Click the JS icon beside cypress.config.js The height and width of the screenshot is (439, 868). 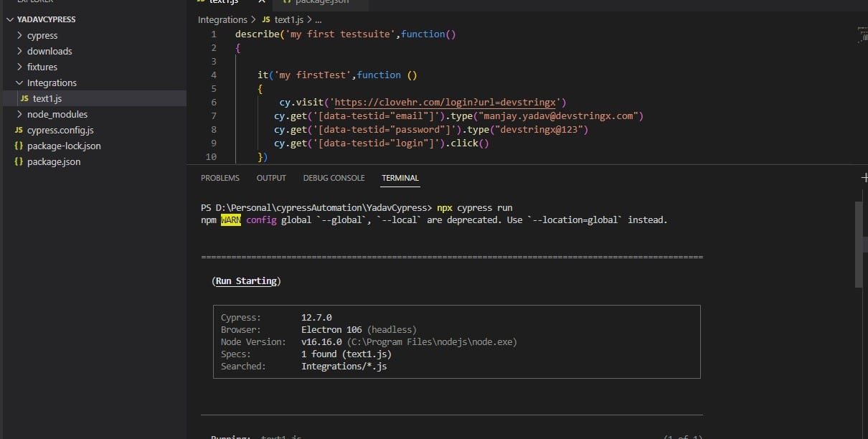coord(19,130)
